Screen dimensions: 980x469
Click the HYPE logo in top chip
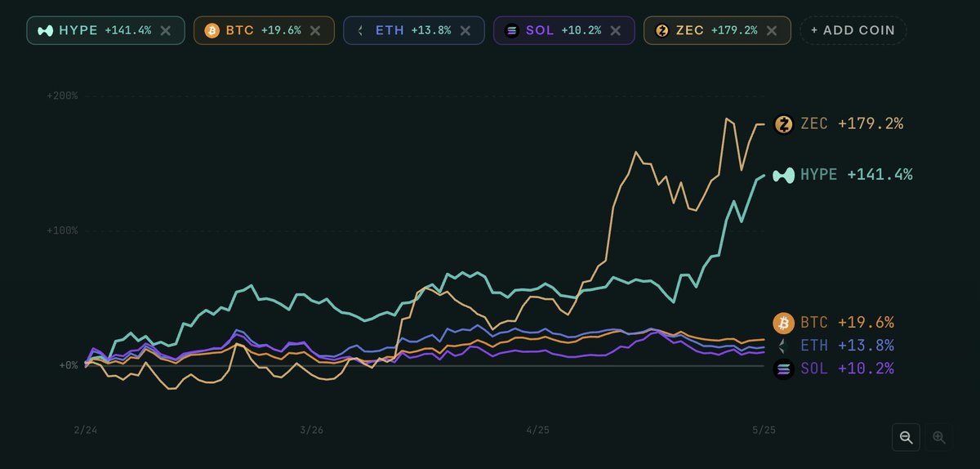click(x=46, y=30)
